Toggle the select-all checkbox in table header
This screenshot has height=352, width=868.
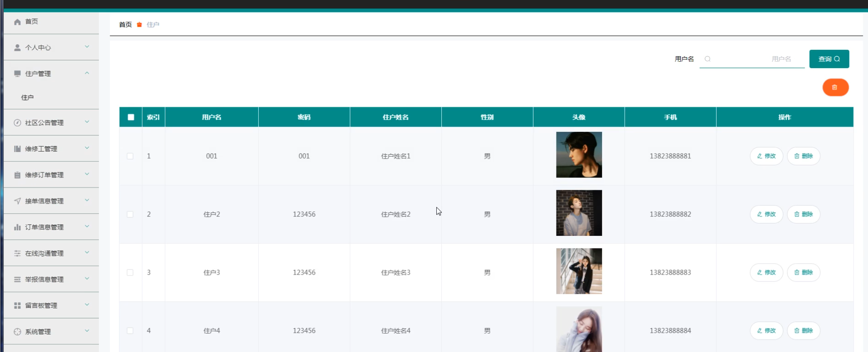coord(131,117)
